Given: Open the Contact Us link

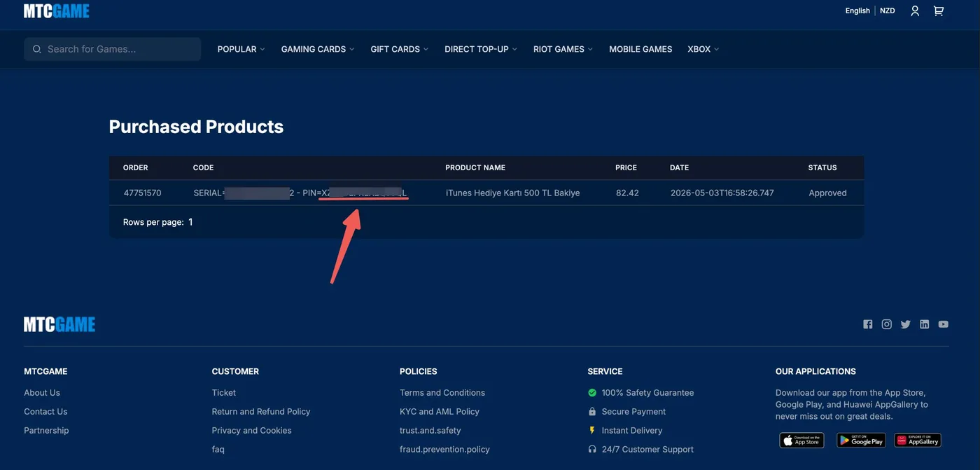Looking at the screenshot, I should click(45, 412).
